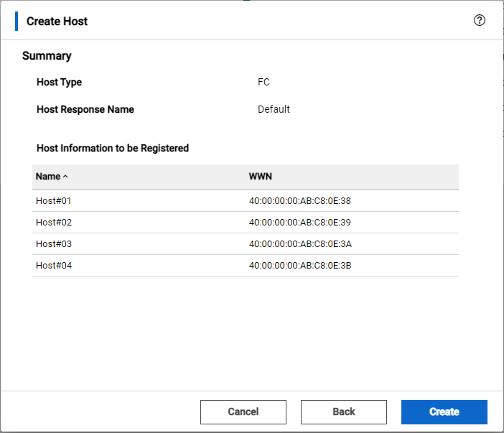The width and height of the screenshot is (504, 433).
Task: Select the Host#03 row name
Action: (x=54, y=244)
